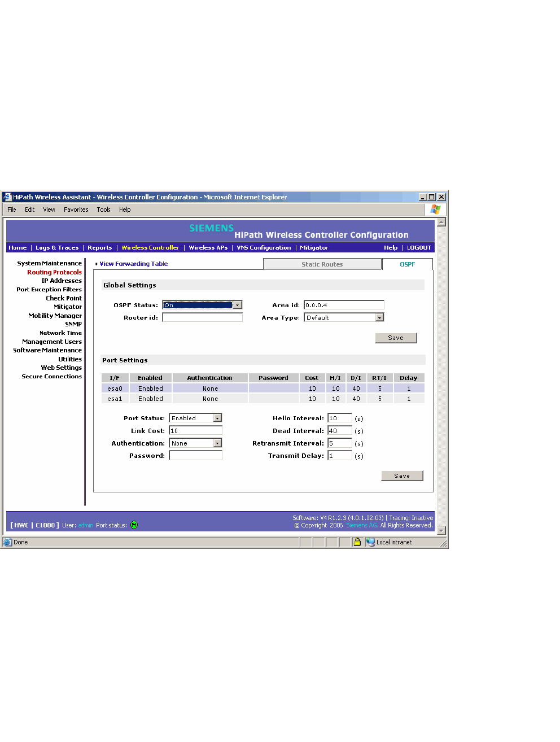Open SNMP in sidebar
The image size is (560, 742).
[x=73, y=324]
